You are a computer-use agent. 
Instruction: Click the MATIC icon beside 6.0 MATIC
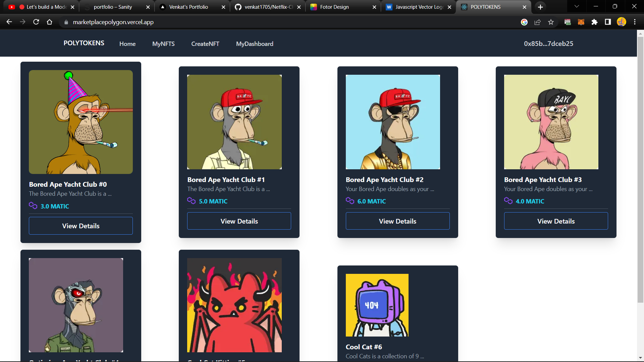(x=350, y=201)
